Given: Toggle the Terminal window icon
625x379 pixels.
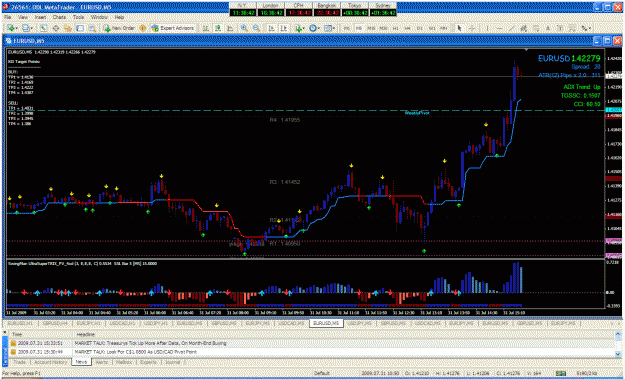Looking at the screenshot, I should pyautogui.click(x=80, y=28).
